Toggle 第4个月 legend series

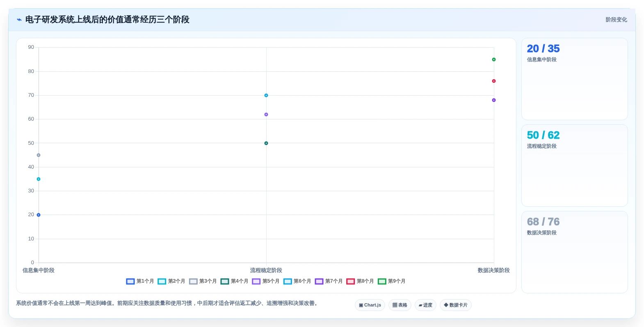(234, 281)
